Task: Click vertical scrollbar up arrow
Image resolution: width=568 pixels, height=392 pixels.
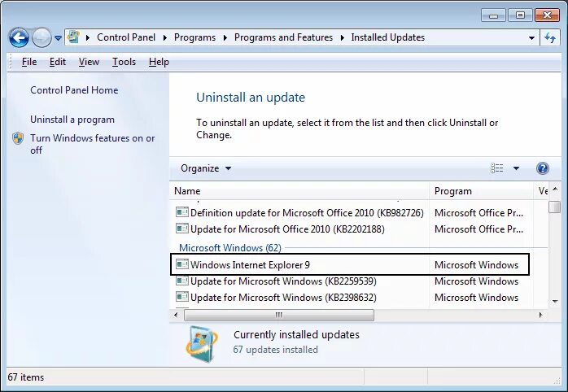Action: point(555,189)
